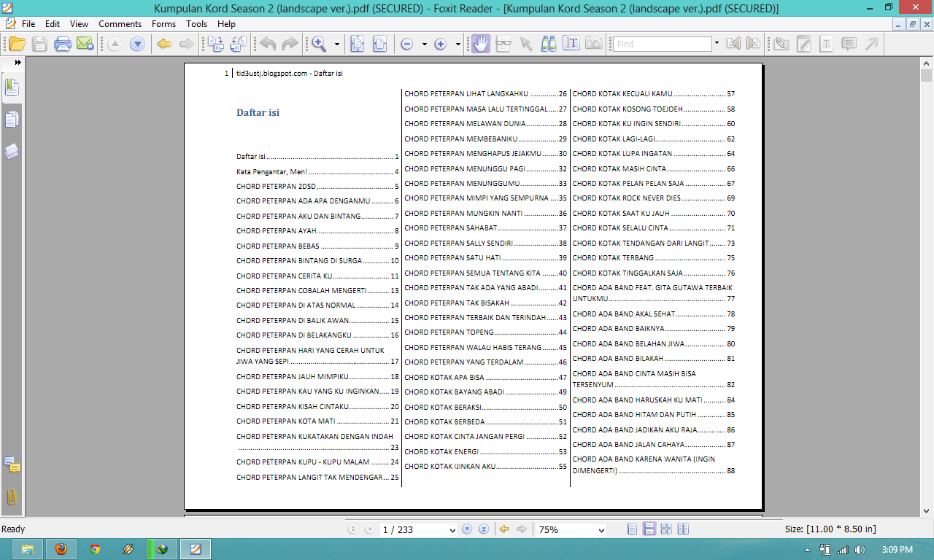Viewport: 934px width, 560px height.
Task: Go to previous view with top toolbar yellow arrow
Action: (x=164, y=44)
